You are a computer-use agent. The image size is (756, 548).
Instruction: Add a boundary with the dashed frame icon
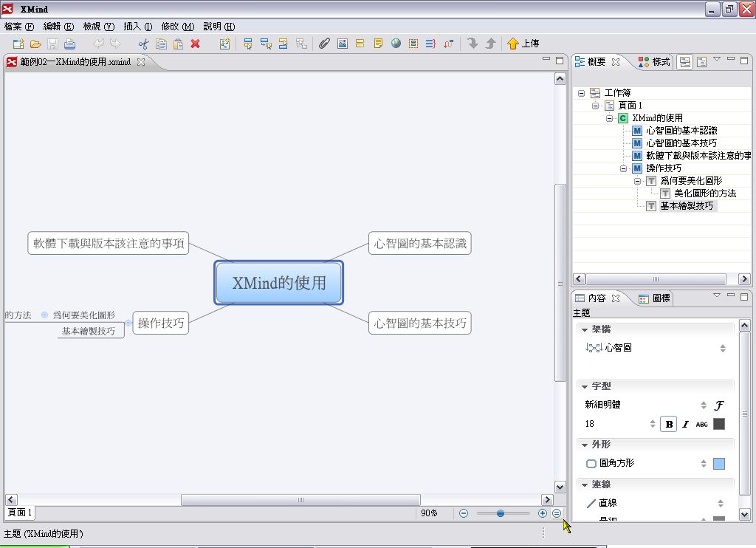413,44
